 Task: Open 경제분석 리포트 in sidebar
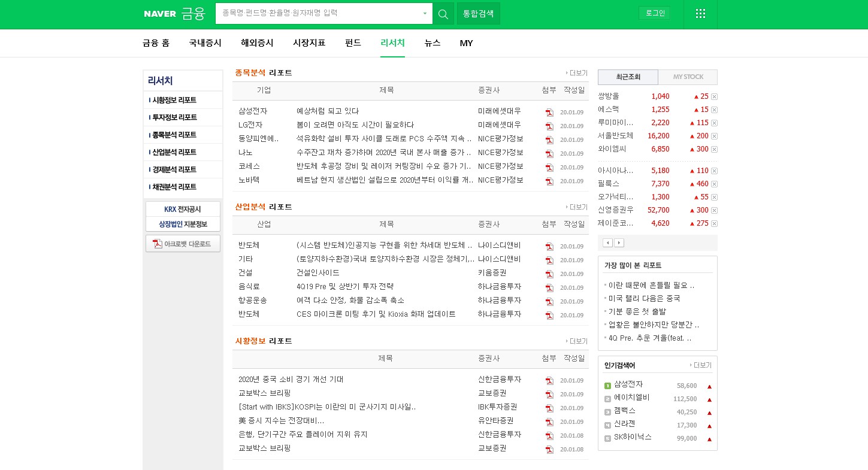coord(174,170)
